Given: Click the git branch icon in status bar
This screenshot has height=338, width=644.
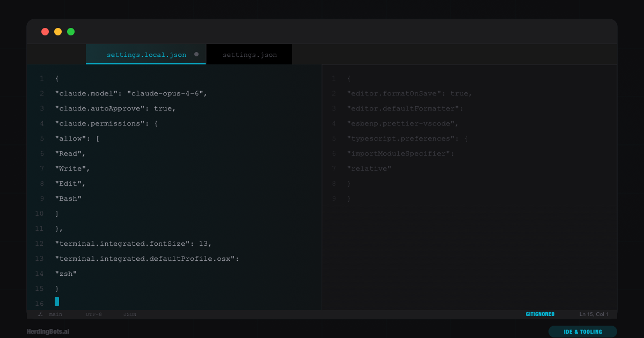Looking at the screenshot, I should coord(40,314).
